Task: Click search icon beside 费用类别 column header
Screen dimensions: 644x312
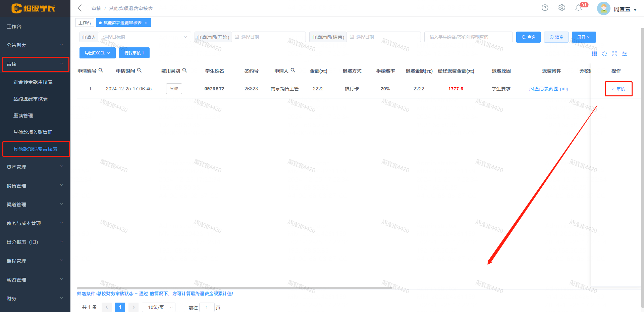Action: click(x=184, y=71)
